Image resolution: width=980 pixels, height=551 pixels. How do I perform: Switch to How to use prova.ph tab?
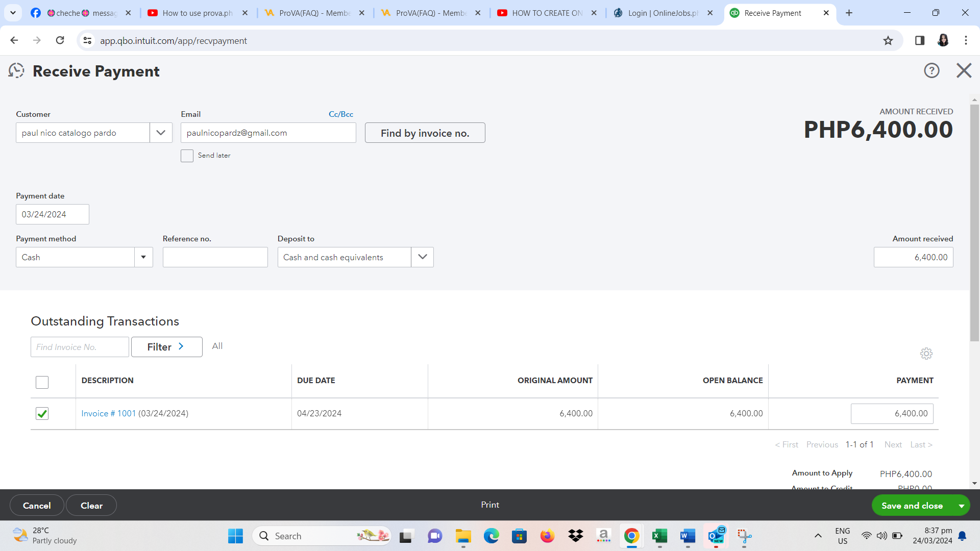tap(197, 13)
